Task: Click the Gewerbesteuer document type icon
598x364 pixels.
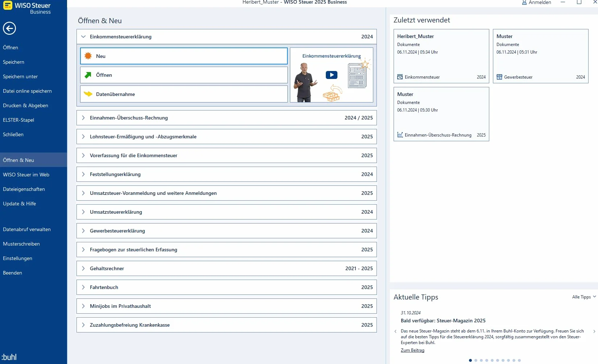Action: click(x=499, y=77)
